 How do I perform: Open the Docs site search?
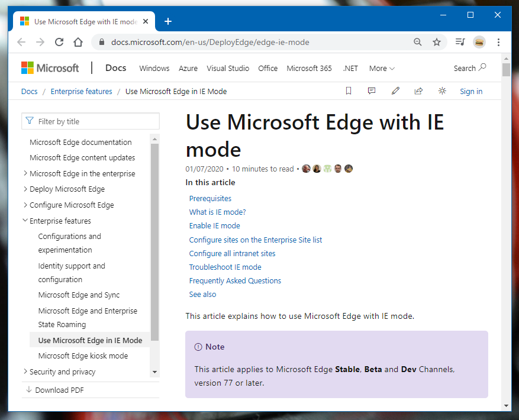click(x=470, y=68)
